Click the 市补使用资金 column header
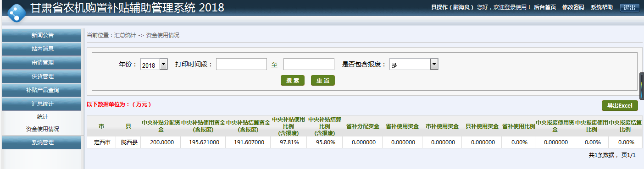 click(x=442, y=126)
